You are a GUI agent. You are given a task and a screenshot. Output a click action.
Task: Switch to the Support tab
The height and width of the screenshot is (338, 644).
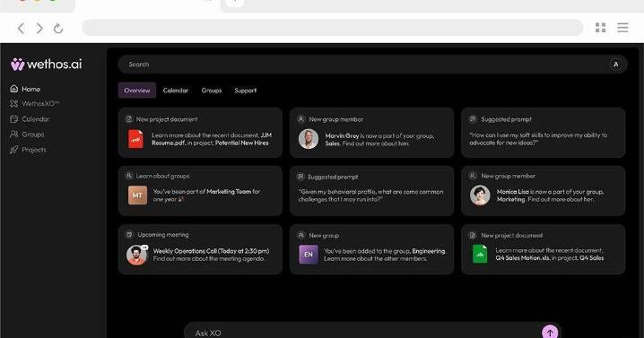245,91
